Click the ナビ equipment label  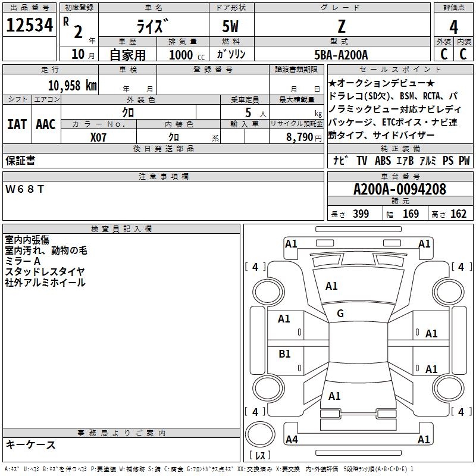click(x=340, y=160)
